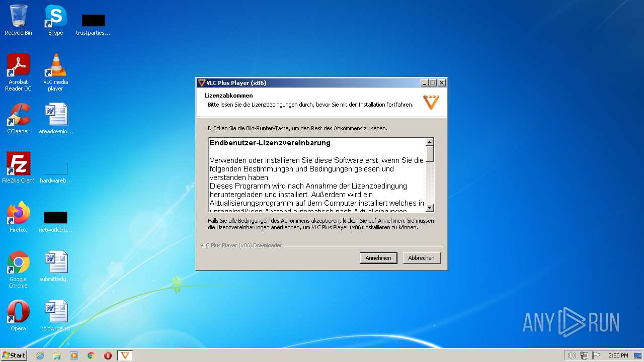Select the trustparties desktop file
Image resolution: width=644 pixels, height=362 pixels.
[x=93, y=24]
